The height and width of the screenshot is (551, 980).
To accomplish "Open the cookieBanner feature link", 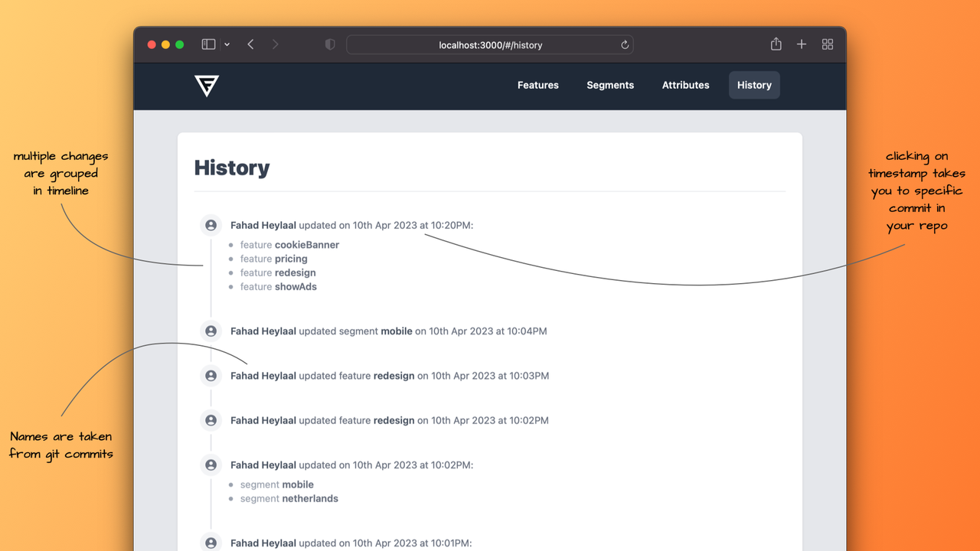I will point(306,245).
